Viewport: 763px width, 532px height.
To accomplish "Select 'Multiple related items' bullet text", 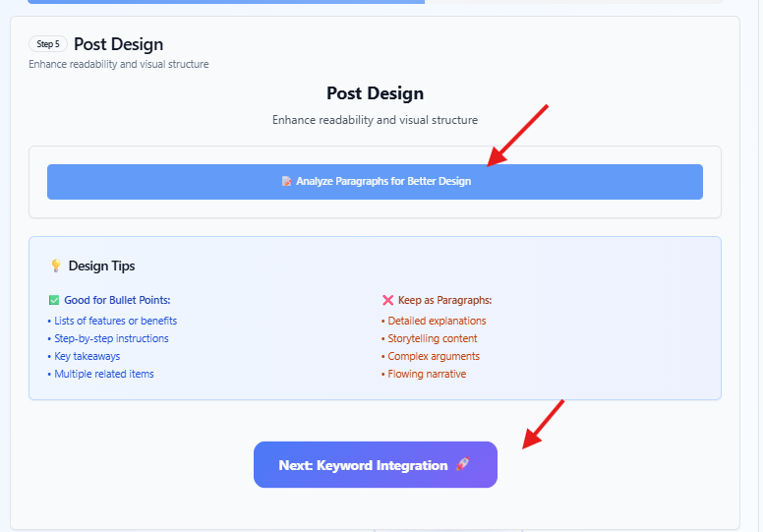I will click(x=103, y=374).
